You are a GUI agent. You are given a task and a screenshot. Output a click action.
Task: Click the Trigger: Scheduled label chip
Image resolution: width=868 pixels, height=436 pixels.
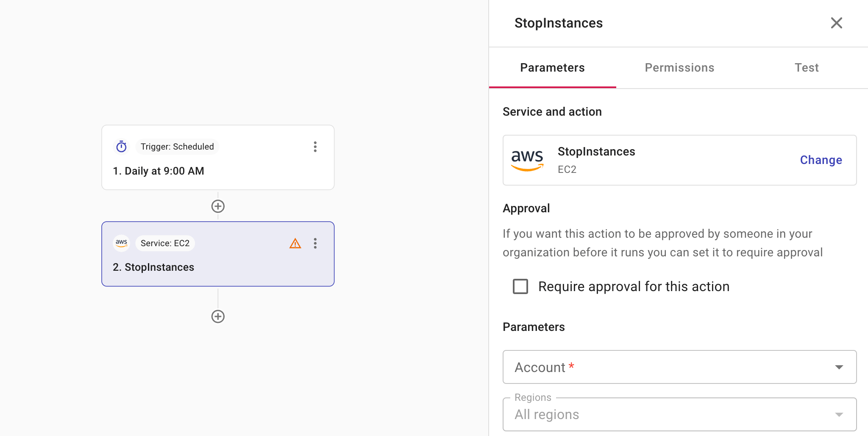coord(177,147)
